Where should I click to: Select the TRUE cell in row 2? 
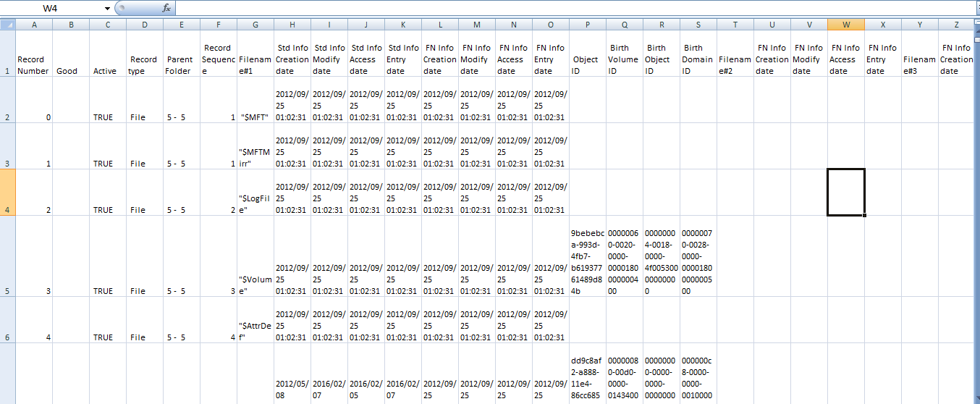[x=107, y=117]
